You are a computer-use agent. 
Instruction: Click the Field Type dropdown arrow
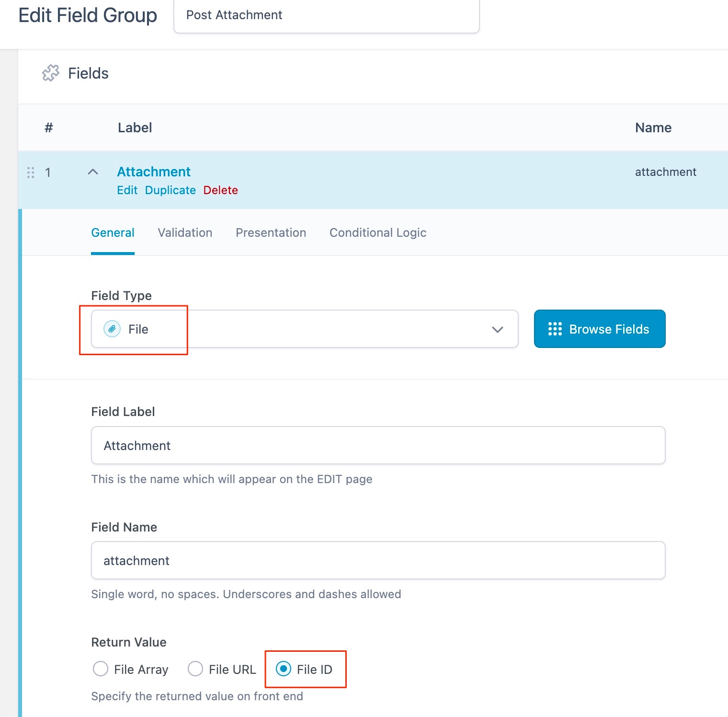(498, 330)
